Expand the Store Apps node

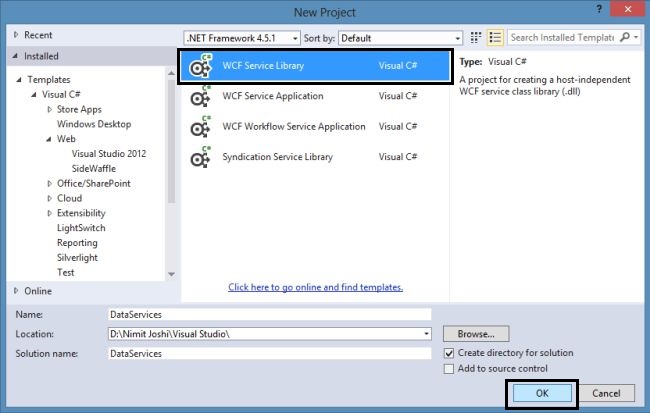[49, 109]
